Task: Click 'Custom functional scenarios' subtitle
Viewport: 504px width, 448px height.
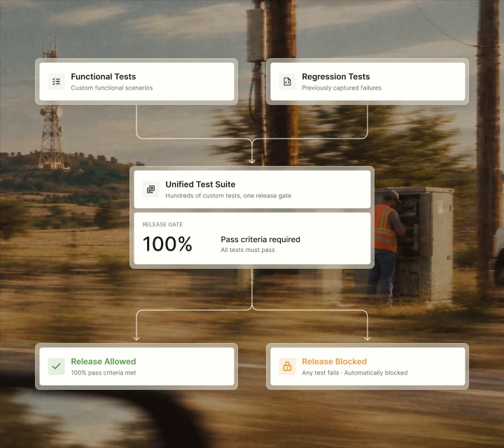Action: point(111,87)
